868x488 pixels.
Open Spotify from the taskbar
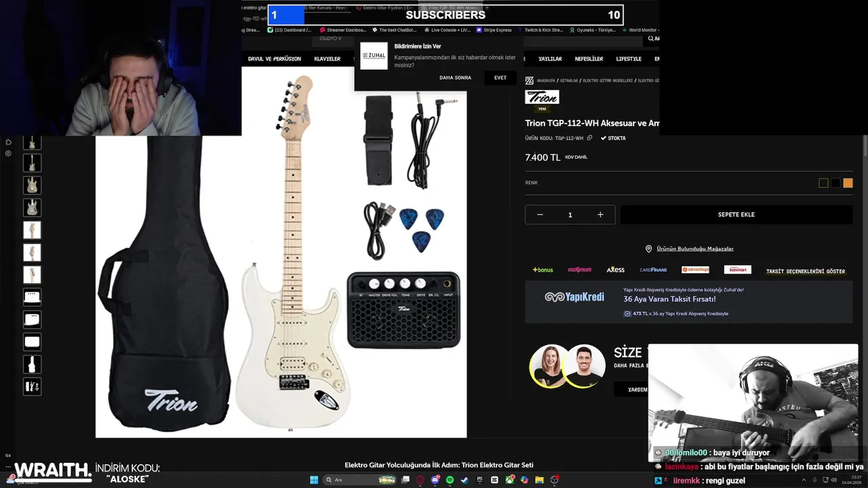point(450,480)
